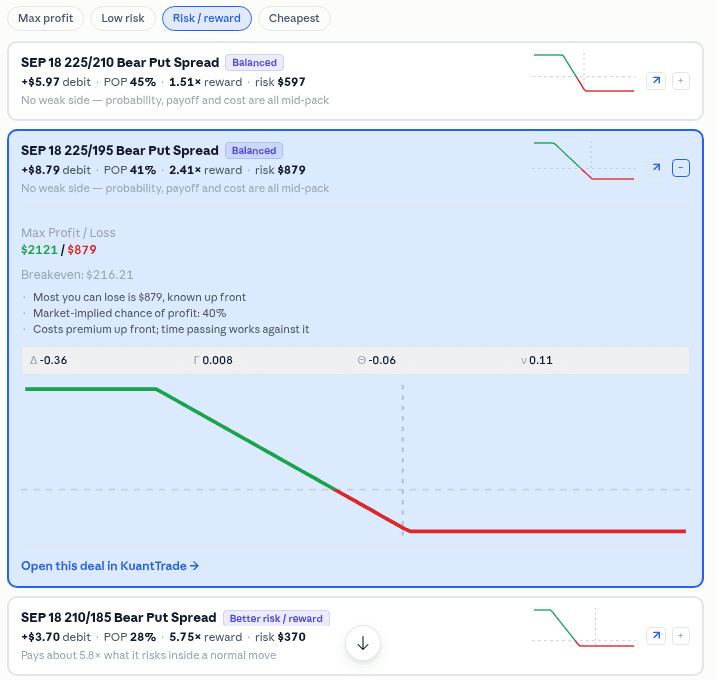Click the scroll down arrow button
Screen dimensions: 716x680
[363, 643]
